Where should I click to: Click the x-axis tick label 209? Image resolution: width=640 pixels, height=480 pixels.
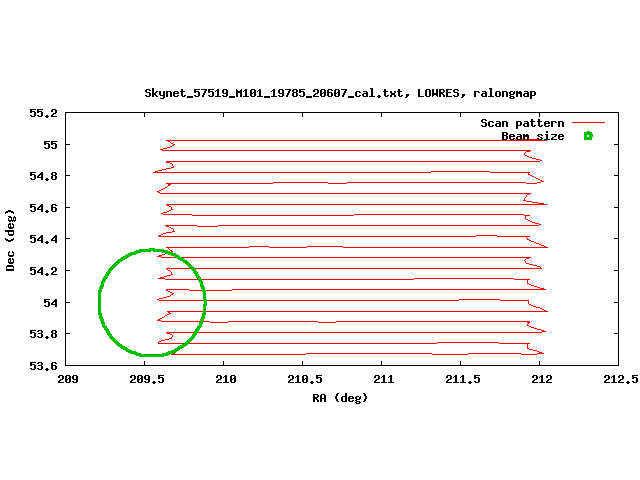pos(68,379)
